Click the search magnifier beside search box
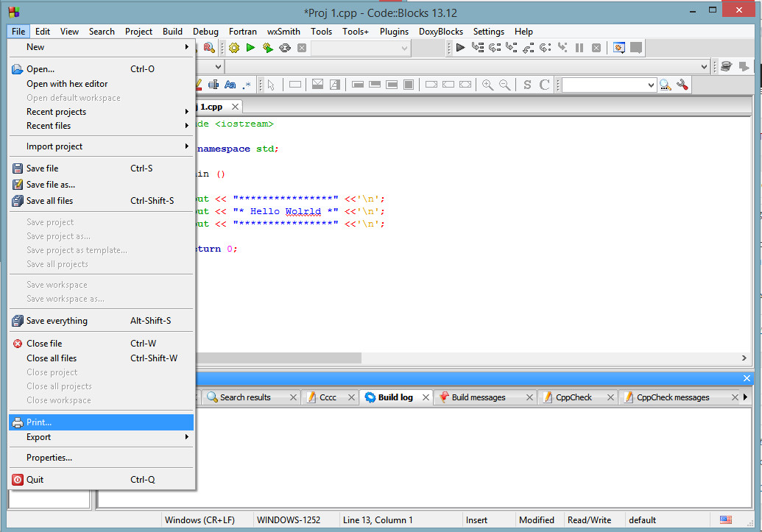Image resolution: width=762 pixels, height=532 pixels. click(x=666, y=85)
